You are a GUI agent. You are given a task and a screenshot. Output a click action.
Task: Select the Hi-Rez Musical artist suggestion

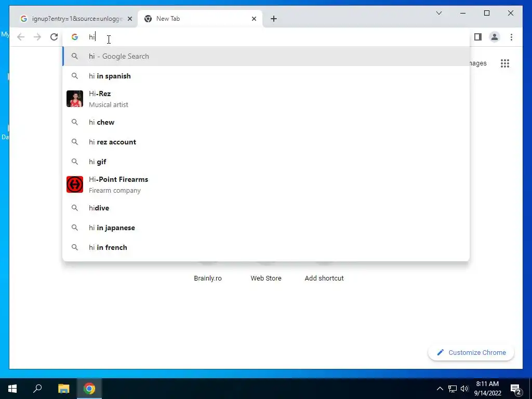tap(266, 99)
